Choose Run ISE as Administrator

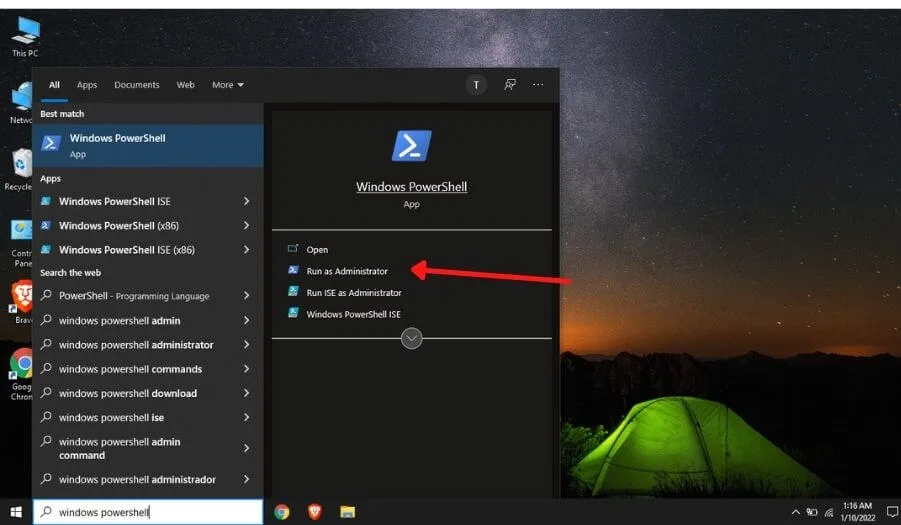(x=354, y=292)
